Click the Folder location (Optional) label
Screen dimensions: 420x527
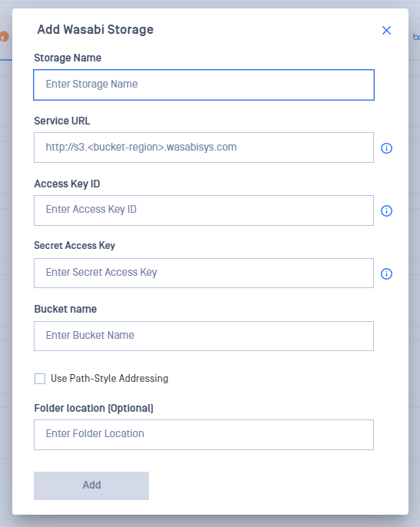[x=94, y=408]
